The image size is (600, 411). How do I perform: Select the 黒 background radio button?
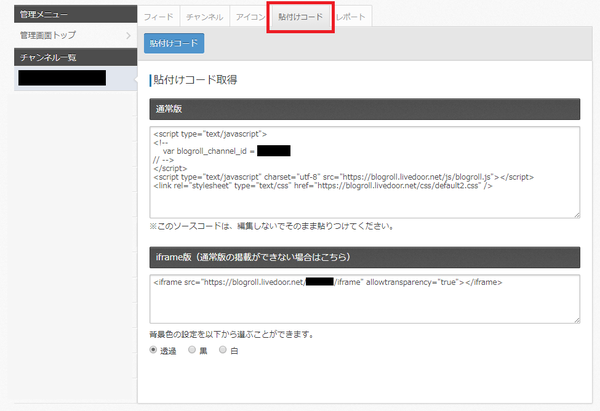pyautogui.click(x=192, y=350)
